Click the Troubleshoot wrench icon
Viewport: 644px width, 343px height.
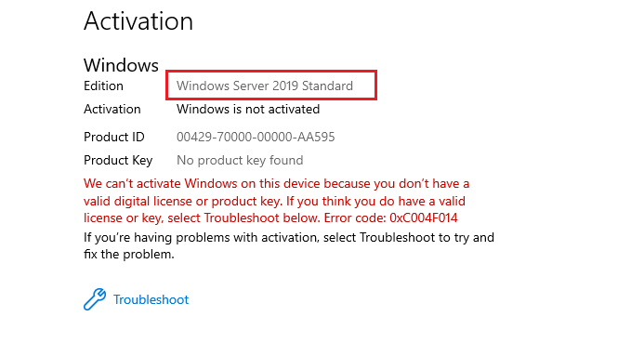(95, 299)
